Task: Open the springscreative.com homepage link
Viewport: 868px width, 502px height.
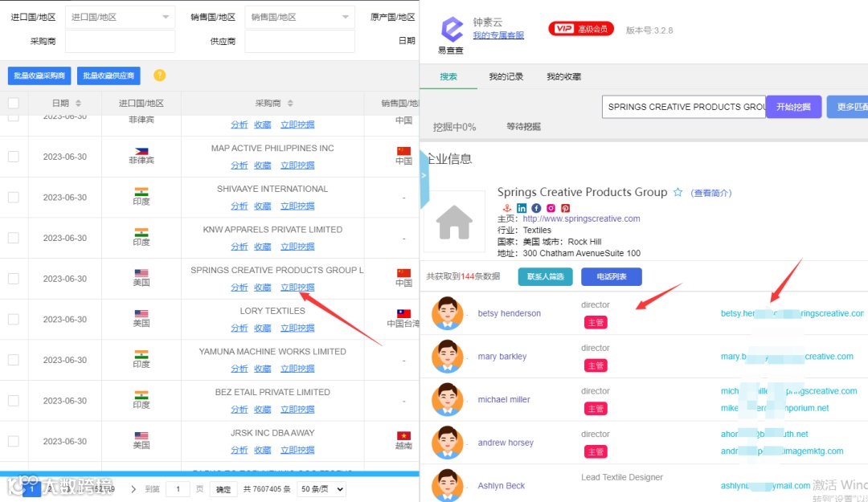Action: [580, 218]
